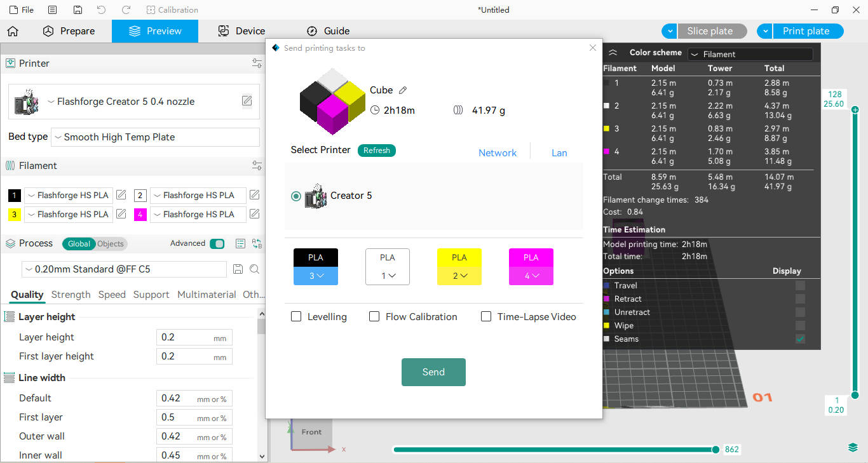Edit the printer preset icon
Viewport: 868px width, 463px height.
(247, 102)
